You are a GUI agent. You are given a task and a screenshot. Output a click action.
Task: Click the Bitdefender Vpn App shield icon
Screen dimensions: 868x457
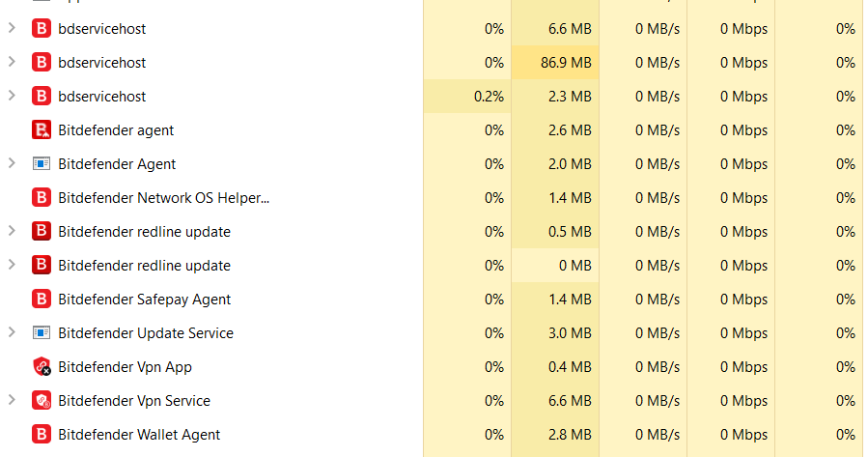[x=42, y=367]
